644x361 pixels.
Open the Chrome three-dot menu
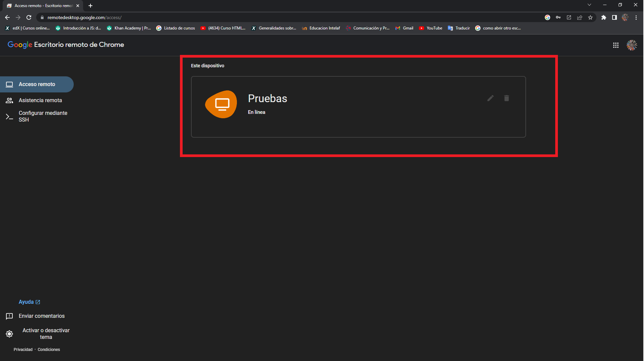(x=636, y=17)
